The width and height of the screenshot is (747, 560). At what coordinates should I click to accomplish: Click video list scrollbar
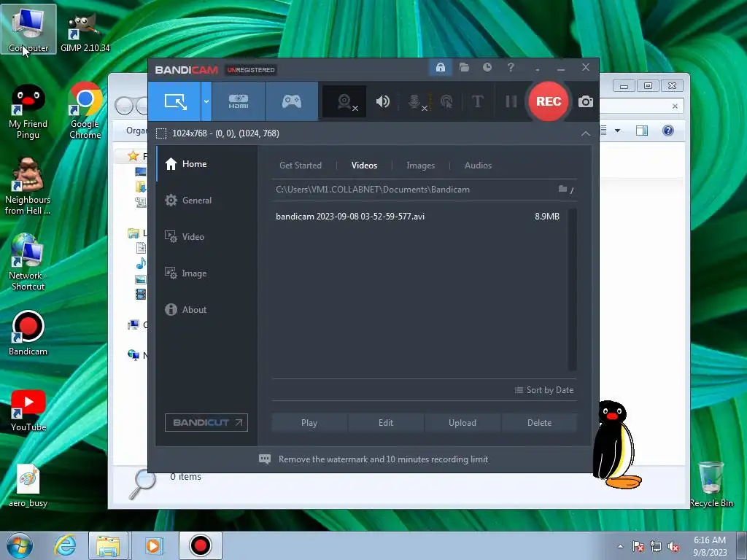tap(572, 289)
